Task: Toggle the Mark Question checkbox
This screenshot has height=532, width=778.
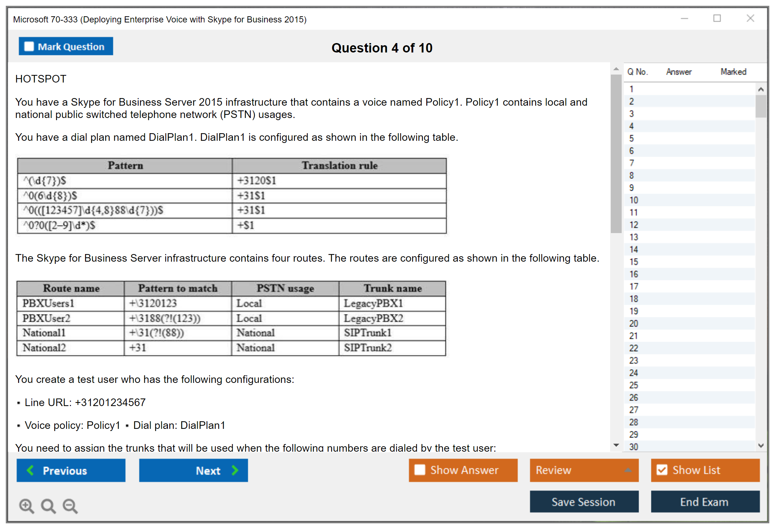Action: [29, 46]
